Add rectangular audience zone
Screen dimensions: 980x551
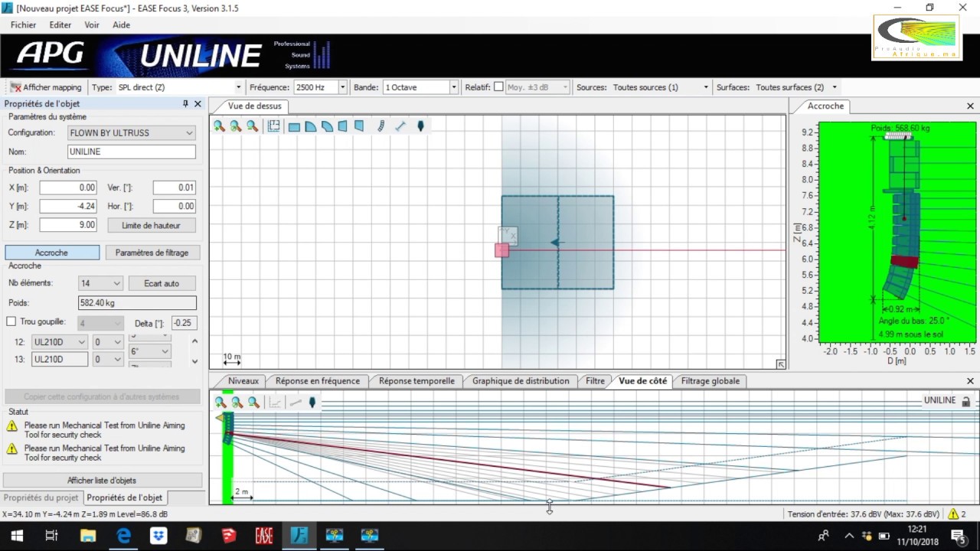pos(294,126)
